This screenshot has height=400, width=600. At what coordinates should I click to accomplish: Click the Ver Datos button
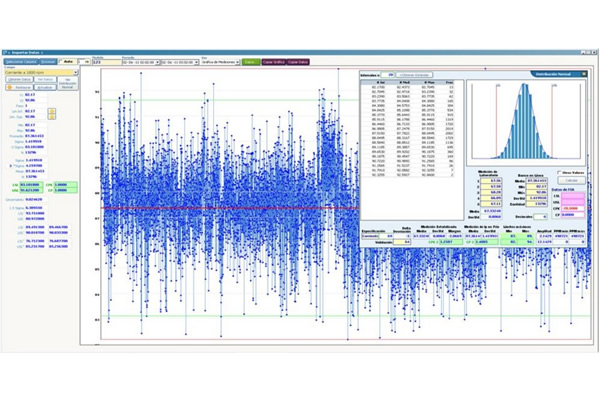[47, 79]
